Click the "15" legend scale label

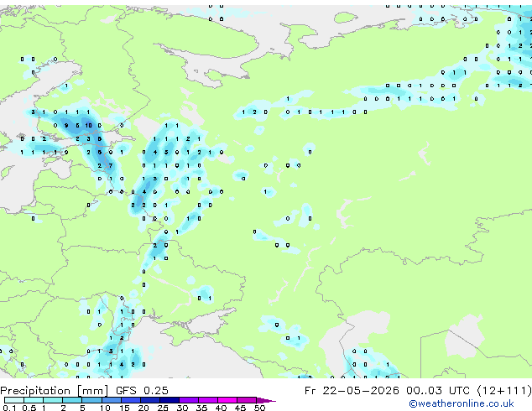(x=124, y=408)
